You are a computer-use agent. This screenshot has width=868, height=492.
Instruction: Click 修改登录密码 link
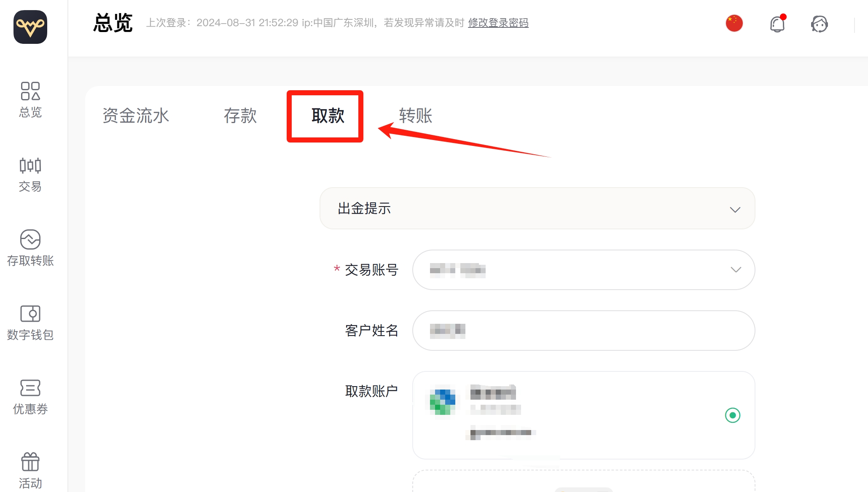[x=498, y=23]
